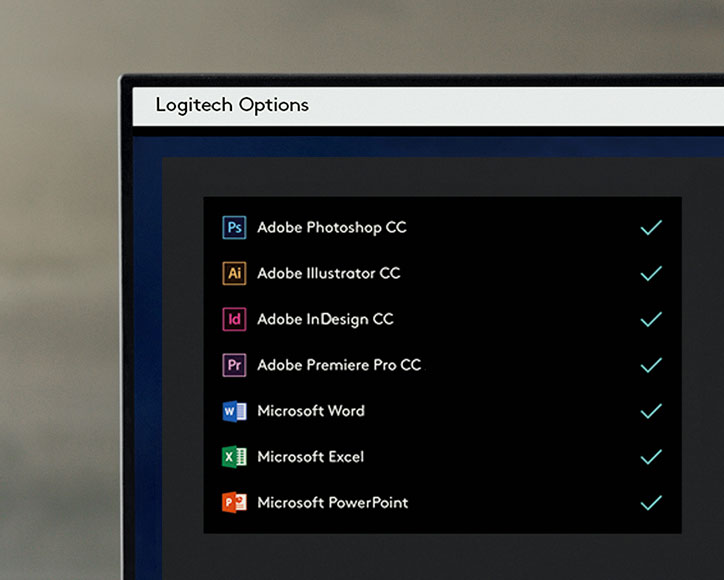Toggle the checkmark for Adobe Photoshop CC
The image size is (724, 580).
(x=651, y=227)
